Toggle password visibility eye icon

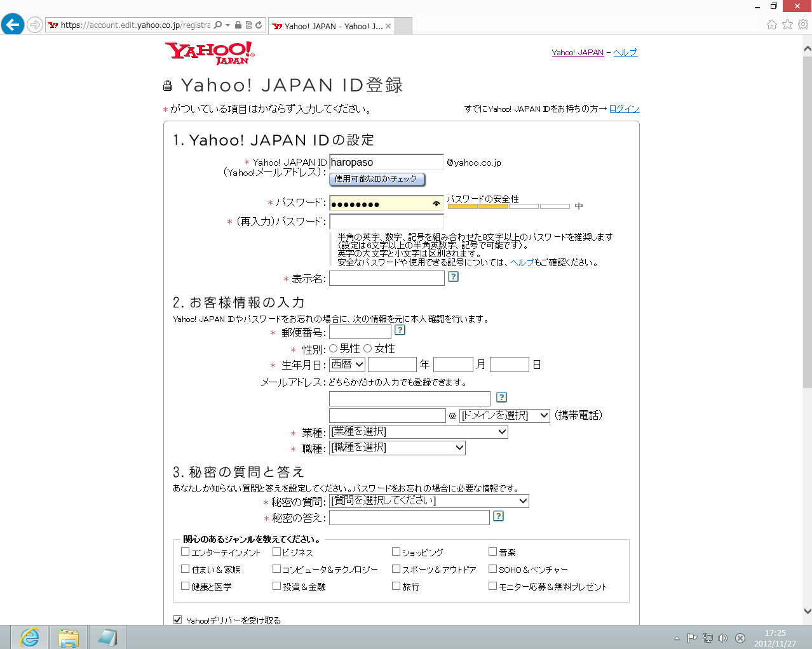pos(436,204)
